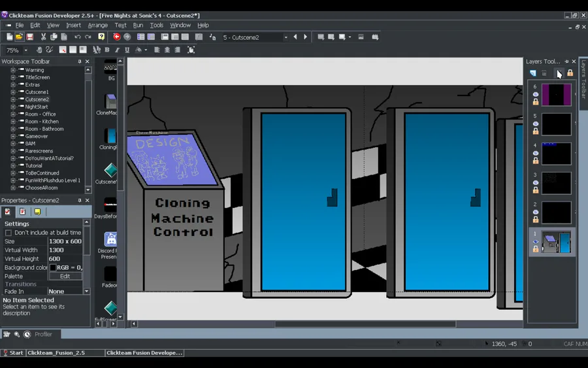Image resolution: width=588 pixels, height=368 pixels.
Task: Toggle the padlock on layer 2
Action: (536, 220)
